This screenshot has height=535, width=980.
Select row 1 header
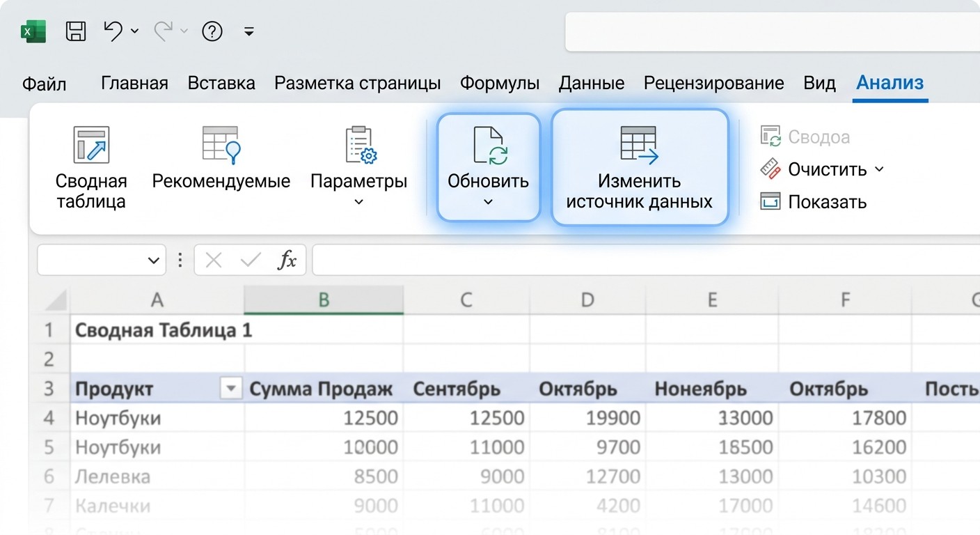click(x=49, y=330)
